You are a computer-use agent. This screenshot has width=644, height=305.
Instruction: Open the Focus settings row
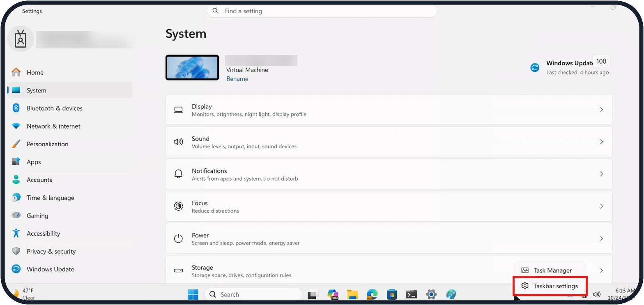389,206
